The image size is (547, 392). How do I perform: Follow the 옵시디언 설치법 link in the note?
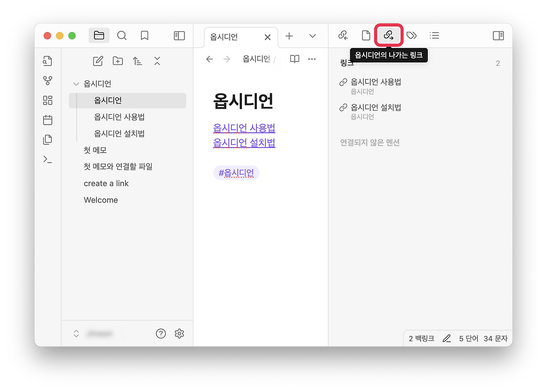pyautogui.click(x=244, y=142)
